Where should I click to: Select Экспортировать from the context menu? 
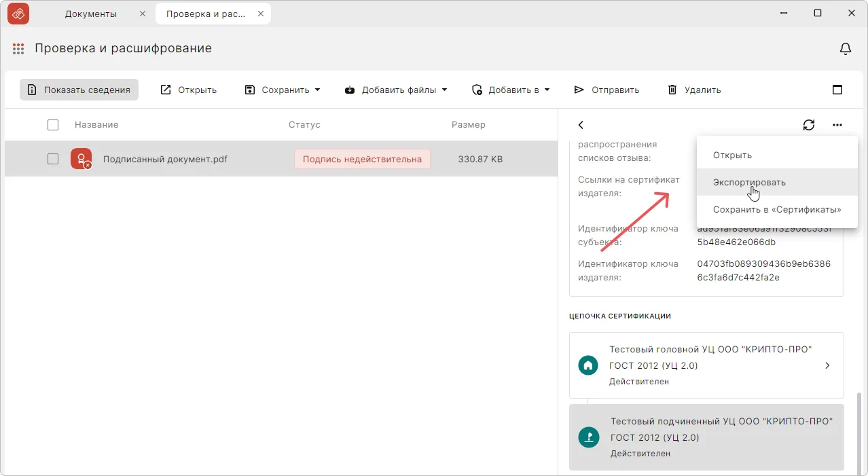pos(749,182)
